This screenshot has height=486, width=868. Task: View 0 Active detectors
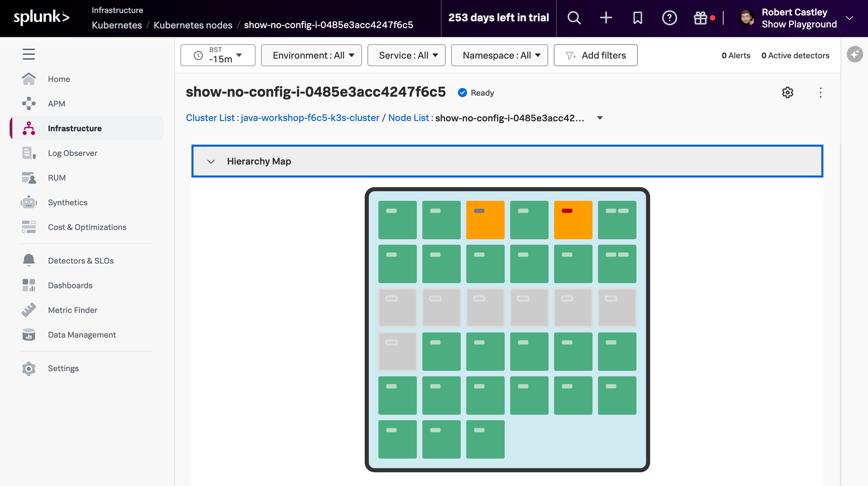pyautogui.click(x=795, y=56)
